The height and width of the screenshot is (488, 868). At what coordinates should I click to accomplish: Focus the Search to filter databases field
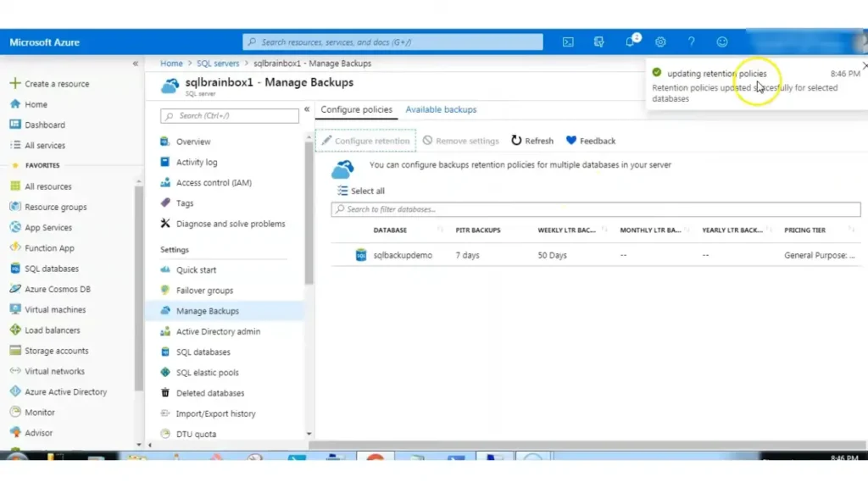click(x=596, y=209)
